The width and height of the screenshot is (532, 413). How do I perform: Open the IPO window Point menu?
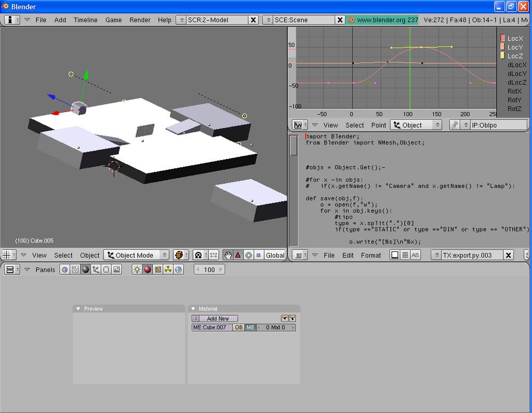coord(378,125)
